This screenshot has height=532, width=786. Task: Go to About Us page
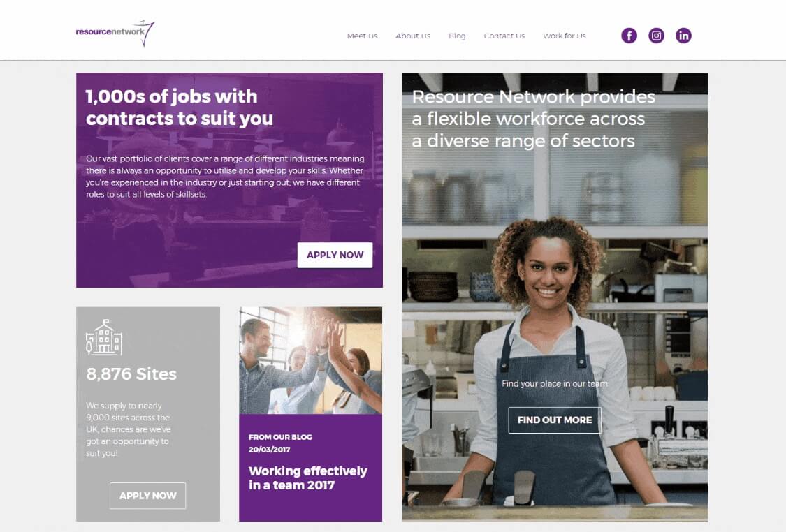pos(412,36)
